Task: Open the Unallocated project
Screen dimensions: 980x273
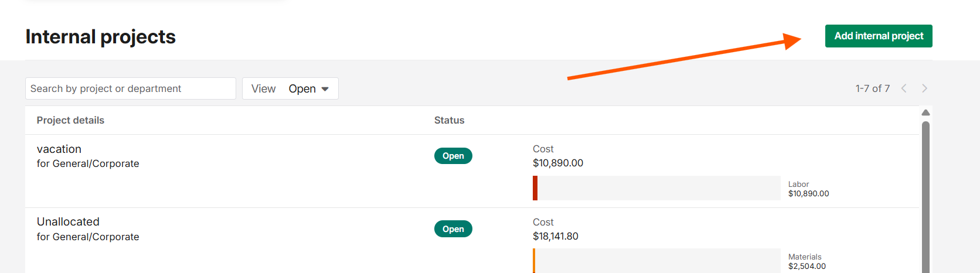Action: (68, 222)
